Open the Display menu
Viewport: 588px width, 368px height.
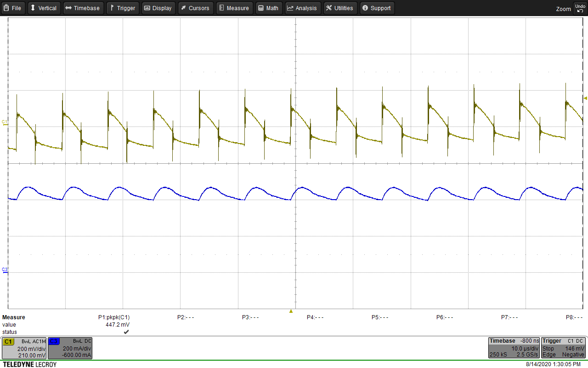(158, 8)
